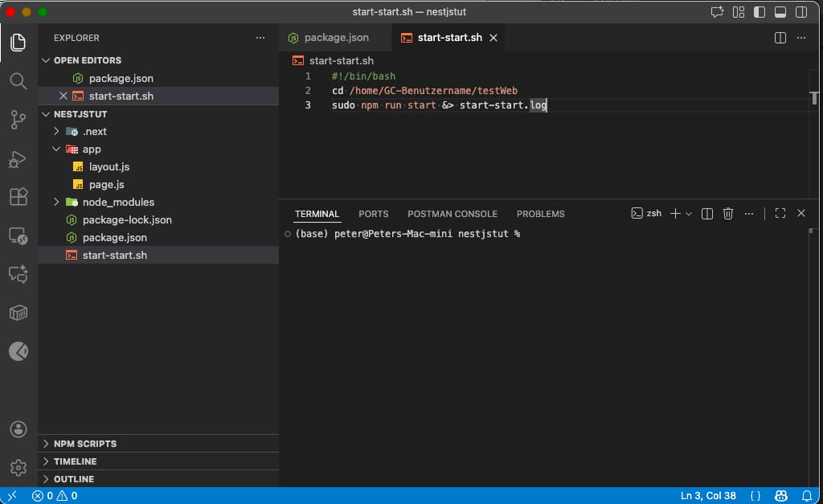The image size is (823, 504).
Task: Place cursor on line 2 cd command
Action: (424, 91)
